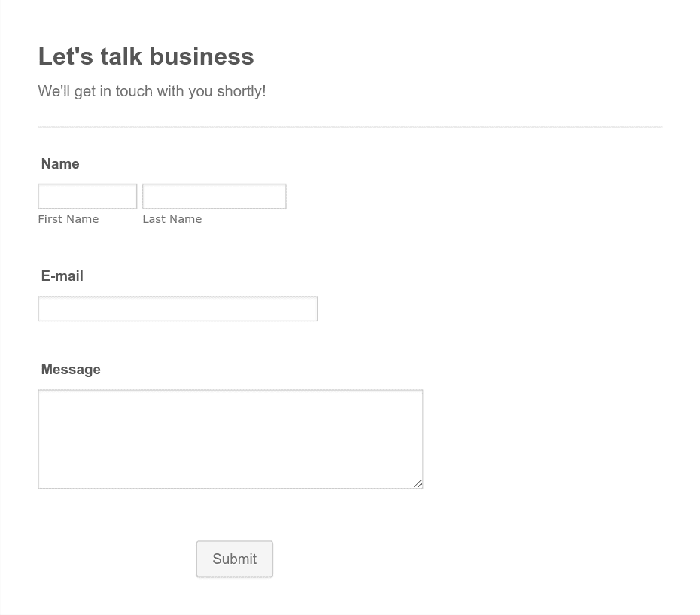Click the bold Name field label
Screen dimensions: 700x615
tap(60, 164)
